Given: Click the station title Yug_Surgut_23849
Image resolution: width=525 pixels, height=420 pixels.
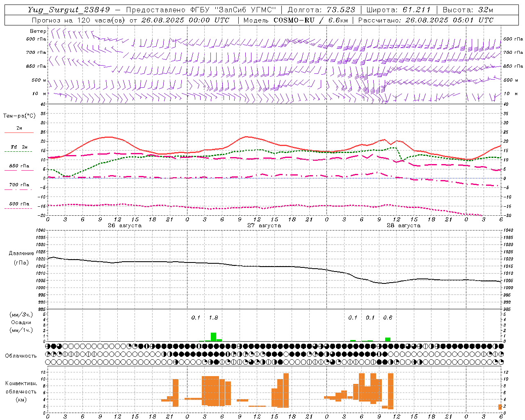Looking at the screenshot, I should 69,10.
